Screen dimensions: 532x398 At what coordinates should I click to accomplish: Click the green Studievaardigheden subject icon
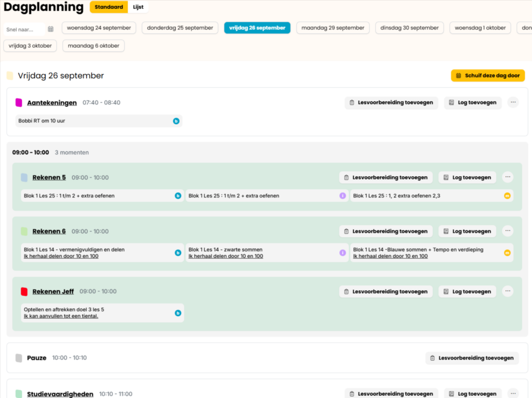point(19,394)
